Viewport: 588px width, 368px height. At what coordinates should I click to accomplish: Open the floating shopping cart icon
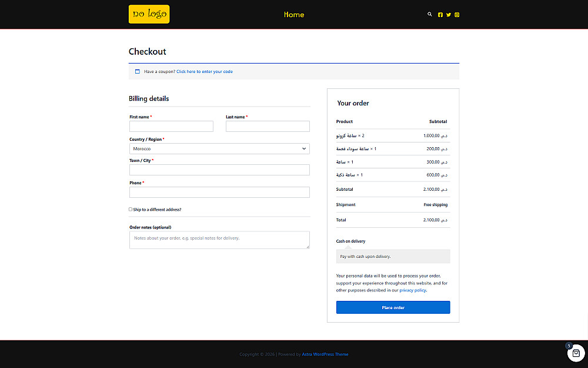click(x=576, y=353)
